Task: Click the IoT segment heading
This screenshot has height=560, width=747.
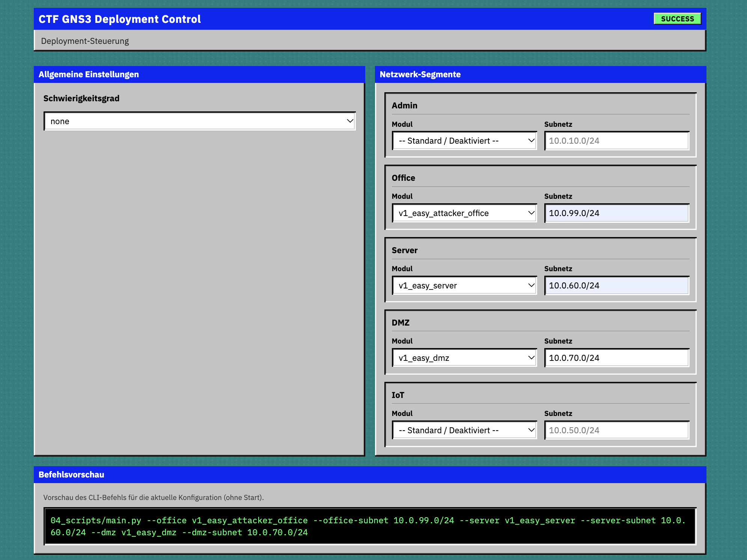Action: 398,395
